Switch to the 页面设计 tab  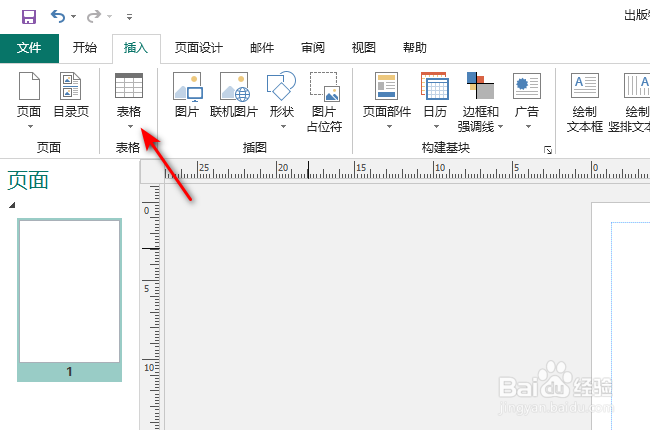pos(199,48)
